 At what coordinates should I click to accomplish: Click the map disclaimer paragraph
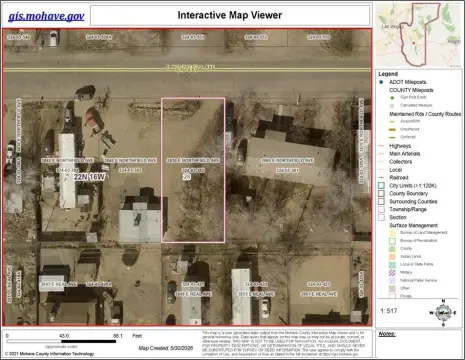[x=283, y=343]
